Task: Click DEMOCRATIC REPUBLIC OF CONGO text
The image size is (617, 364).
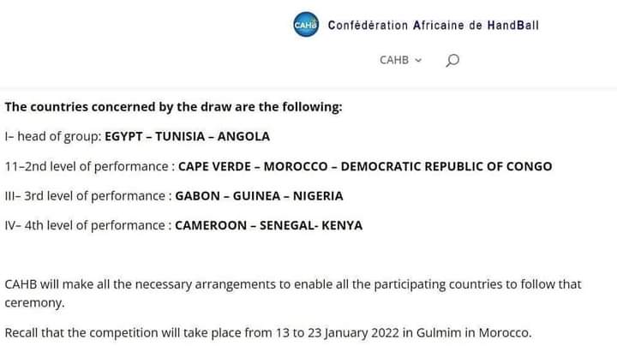Action: click(446, 166)
